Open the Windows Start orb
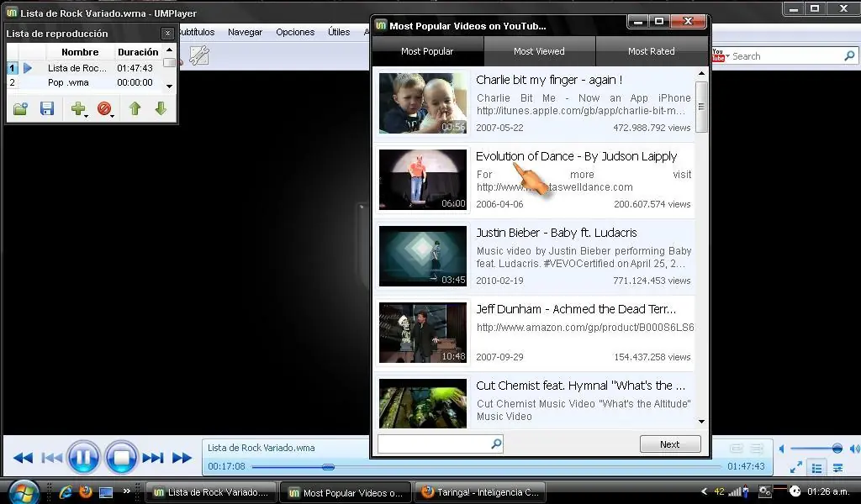 (x=24, y=491)
